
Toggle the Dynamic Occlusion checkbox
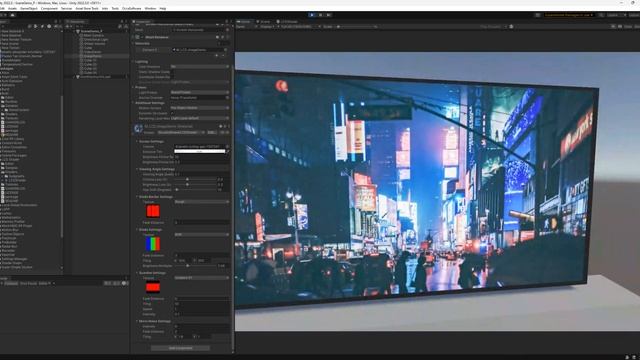pyautogui.click(x=173, y=113)
